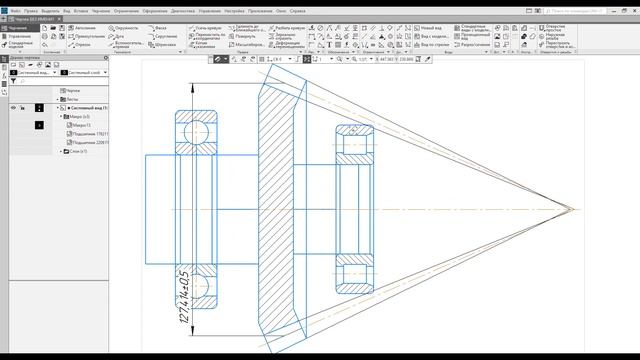Open the Оформление menu
Image resolution: width=640 pixels, height=360 pixels.
click(155, 11)
